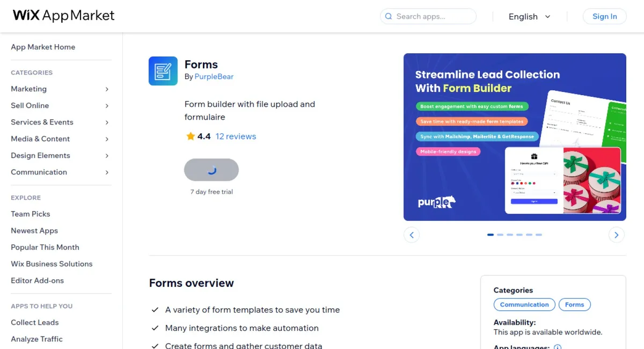Image resolution: width=644 pixels, height=349 pixels.
Task: Click the App languages info icon
Action: pyautogui.click(x=558, y=347)
